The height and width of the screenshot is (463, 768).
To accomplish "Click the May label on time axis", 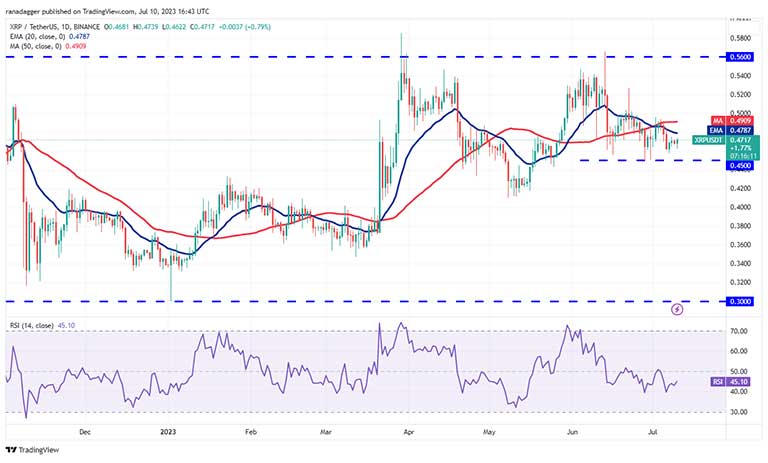I will click(x=489, y=432).
